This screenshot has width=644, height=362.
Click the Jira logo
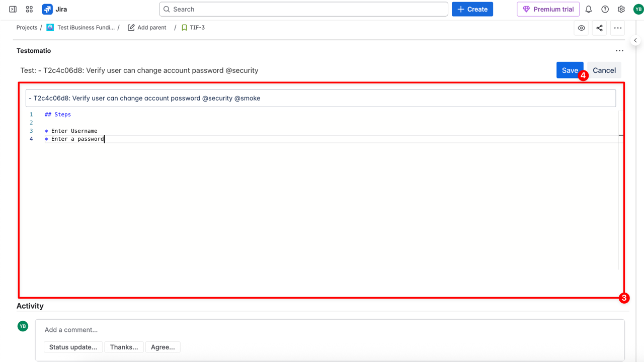[55, 9]
